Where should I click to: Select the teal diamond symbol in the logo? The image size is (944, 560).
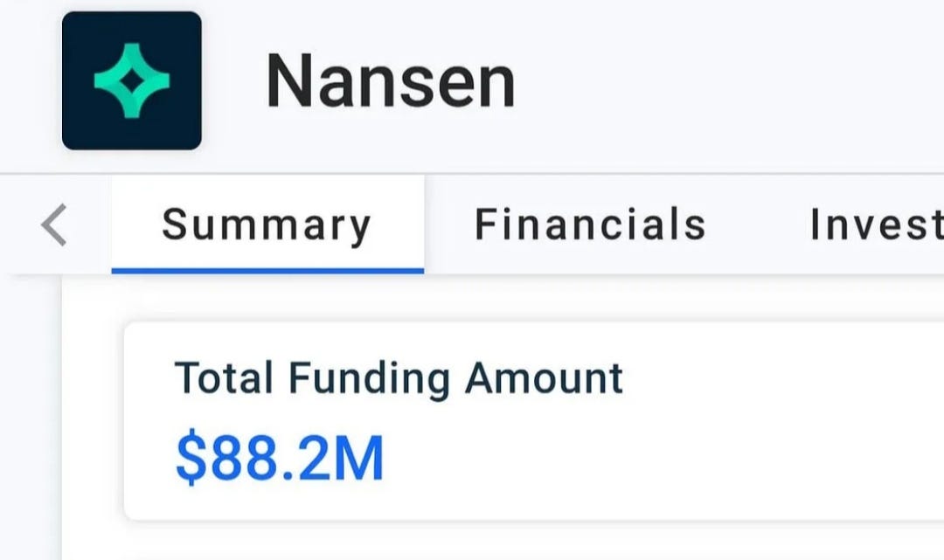pyautogui.click(x=131, y=79)
